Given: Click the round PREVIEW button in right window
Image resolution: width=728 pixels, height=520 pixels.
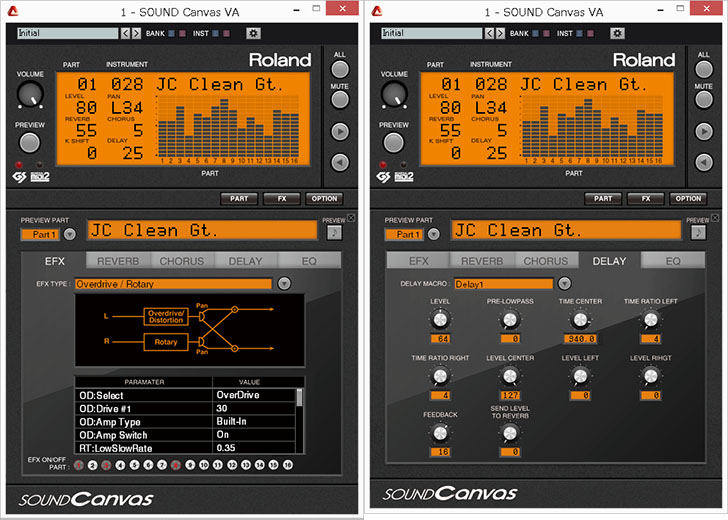Looking at the screenshot, I should (x=394, y=143).
